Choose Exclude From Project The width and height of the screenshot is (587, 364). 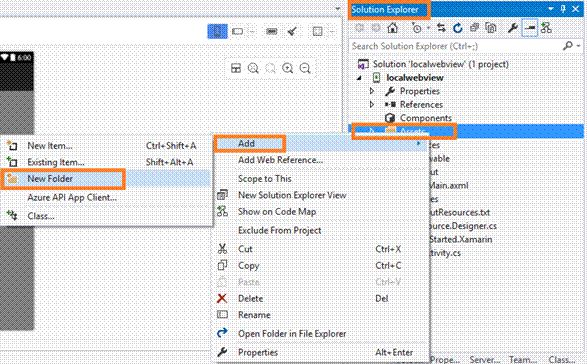[280, 230]
